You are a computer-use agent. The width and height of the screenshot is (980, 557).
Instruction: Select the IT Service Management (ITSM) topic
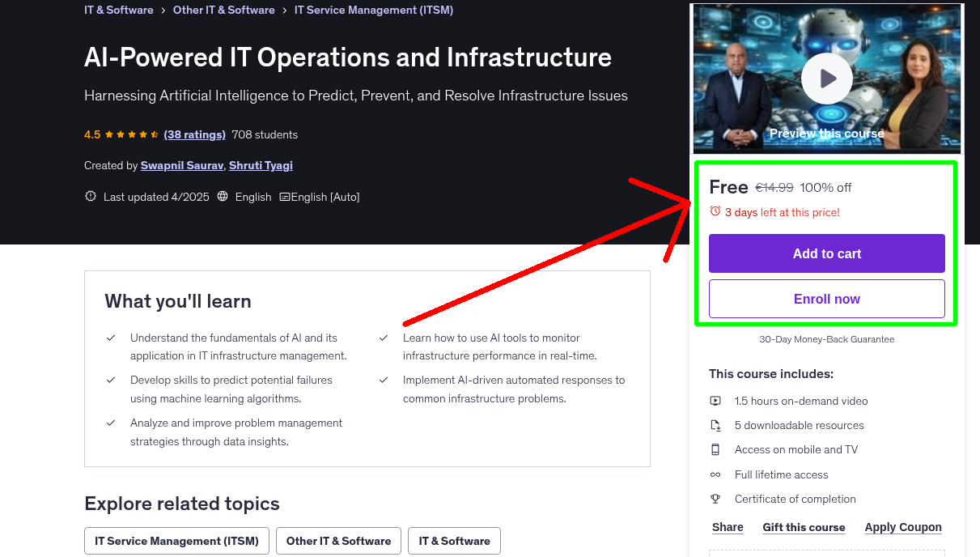point(176,540)
